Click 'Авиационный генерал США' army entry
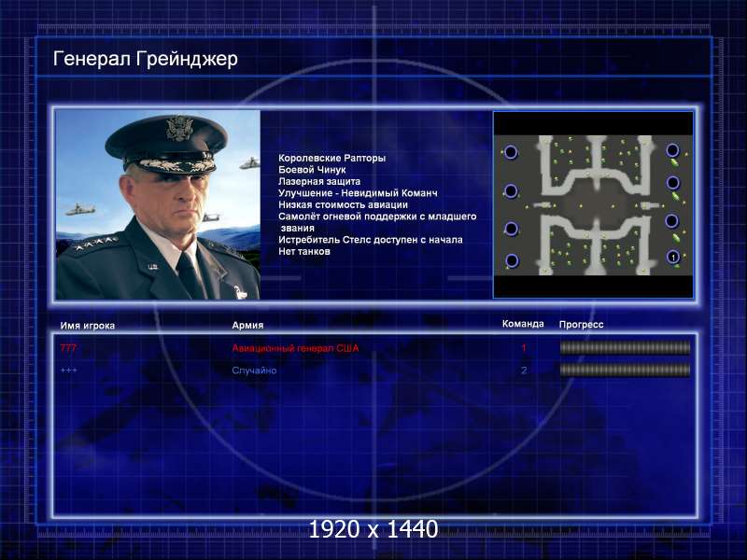 [x=295, y=348]
